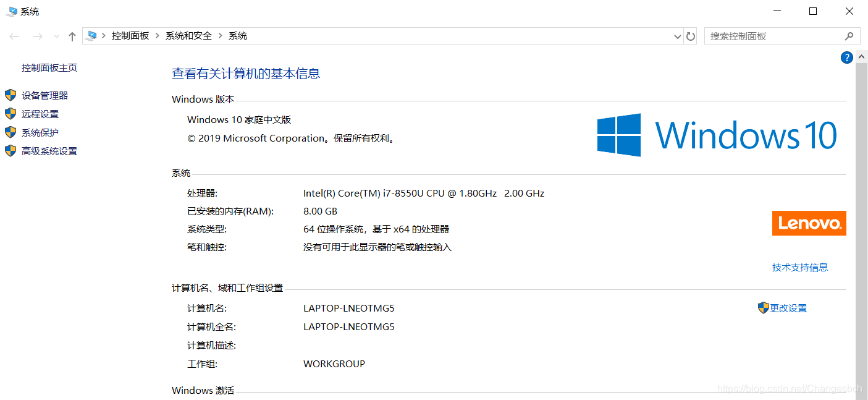Screen dimensions: 868x400
Task: Click the 没有可用于此显示器的笔或触控输入 text
Action: point(377,247)
